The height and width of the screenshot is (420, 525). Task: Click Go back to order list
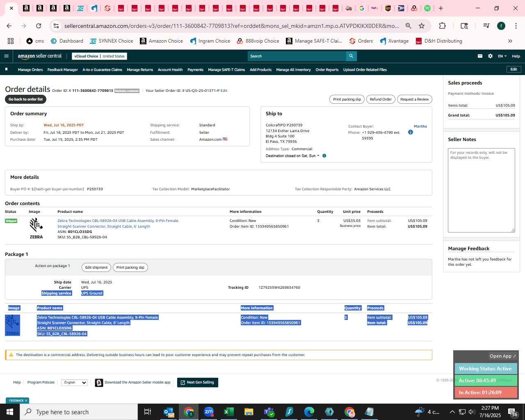tap(25, 99)
